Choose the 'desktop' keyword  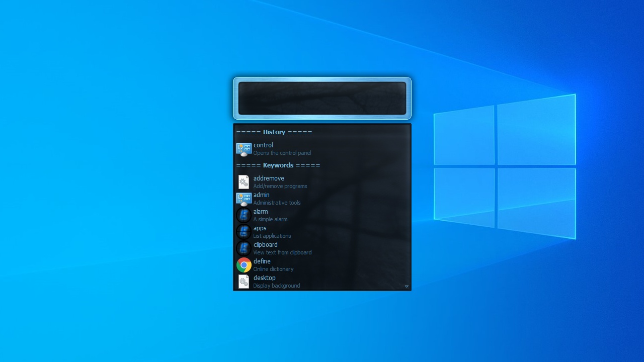pos(265,278)
